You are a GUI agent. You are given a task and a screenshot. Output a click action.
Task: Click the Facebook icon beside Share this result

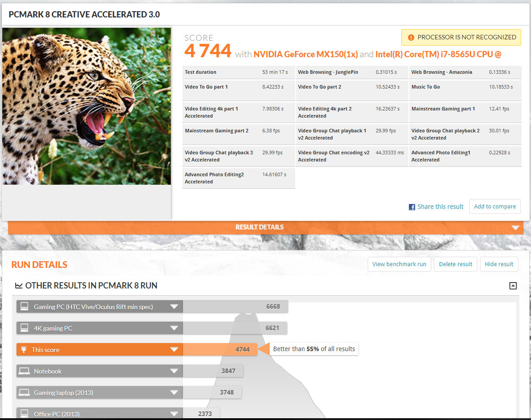pyautogui.click(x=412, y=207)
